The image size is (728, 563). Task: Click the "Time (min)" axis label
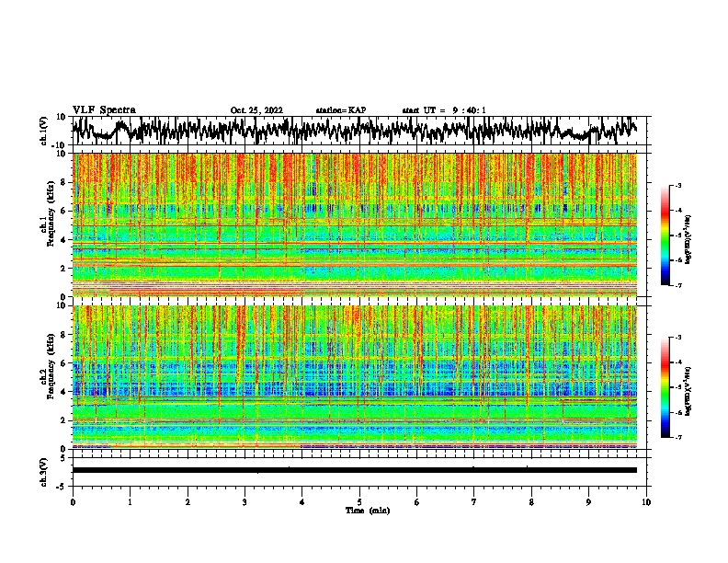pos(368,511)
